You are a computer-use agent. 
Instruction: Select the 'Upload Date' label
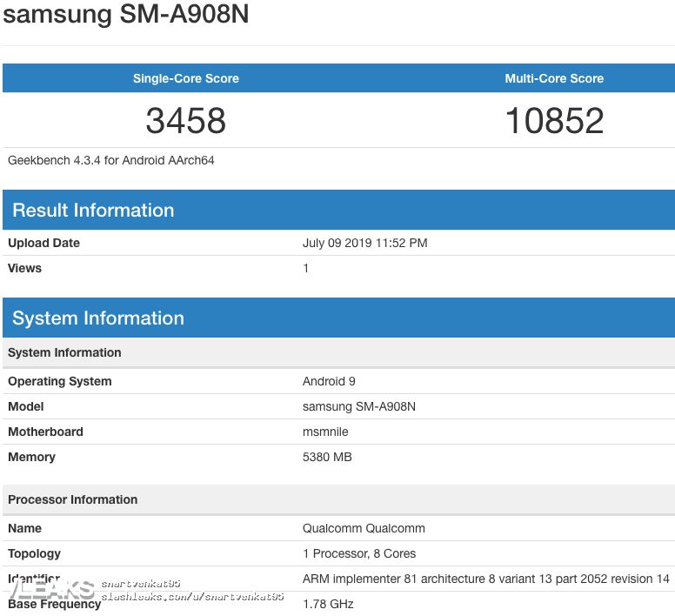[x=43, y=243]
